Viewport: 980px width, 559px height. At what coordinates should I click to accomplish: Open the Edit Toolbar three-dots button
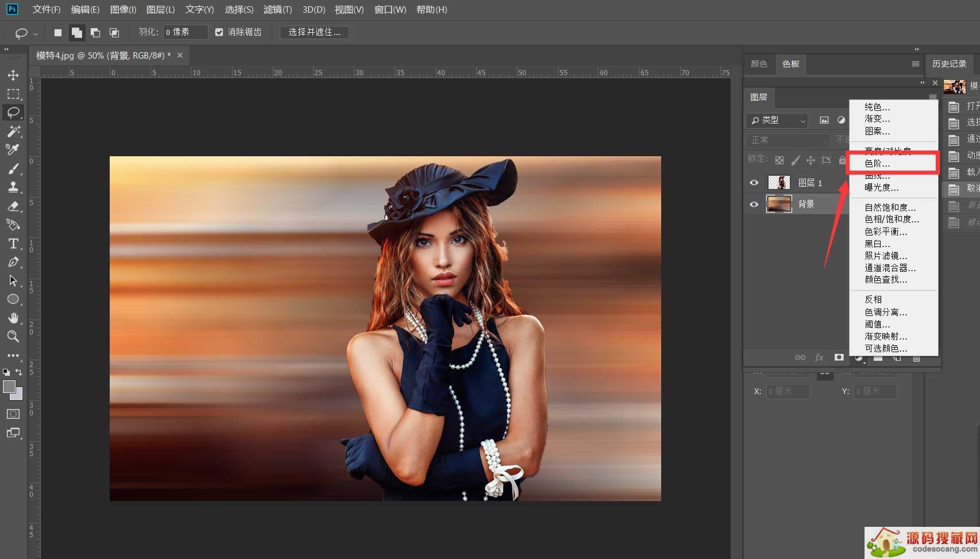[x=13, y=356]
